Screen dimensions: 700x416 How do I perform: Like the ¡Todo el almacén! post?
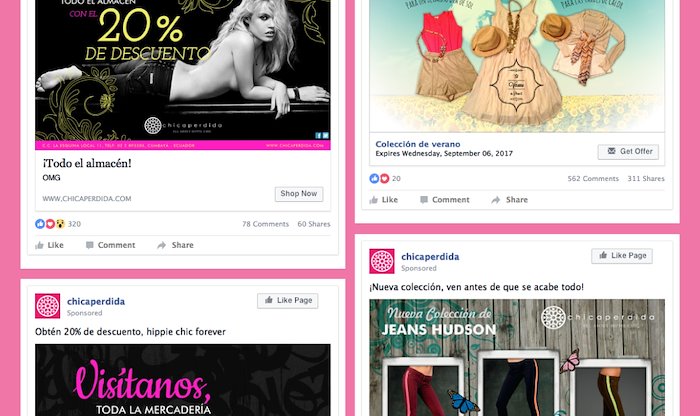50,245
